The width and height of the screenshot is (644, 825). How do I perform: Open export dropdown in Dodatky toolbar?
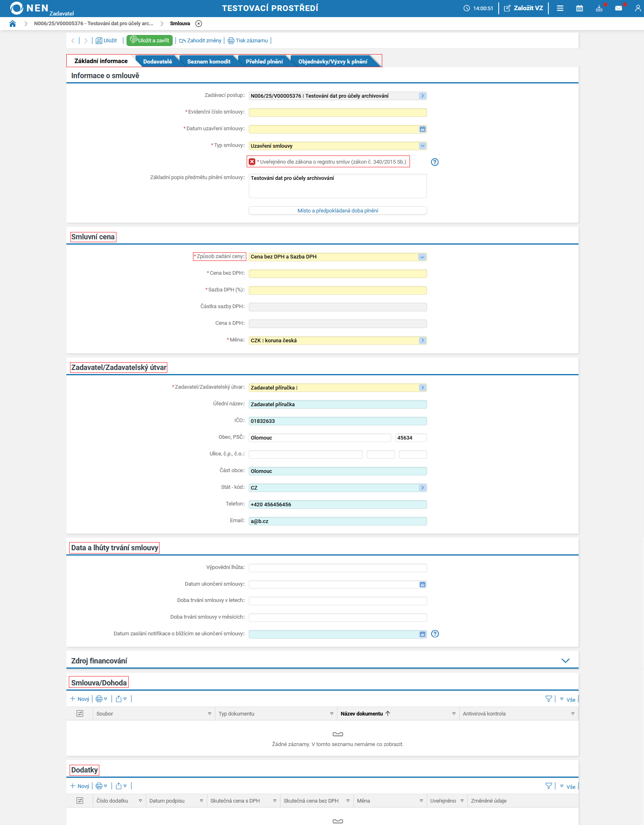[x=121, y=786]
